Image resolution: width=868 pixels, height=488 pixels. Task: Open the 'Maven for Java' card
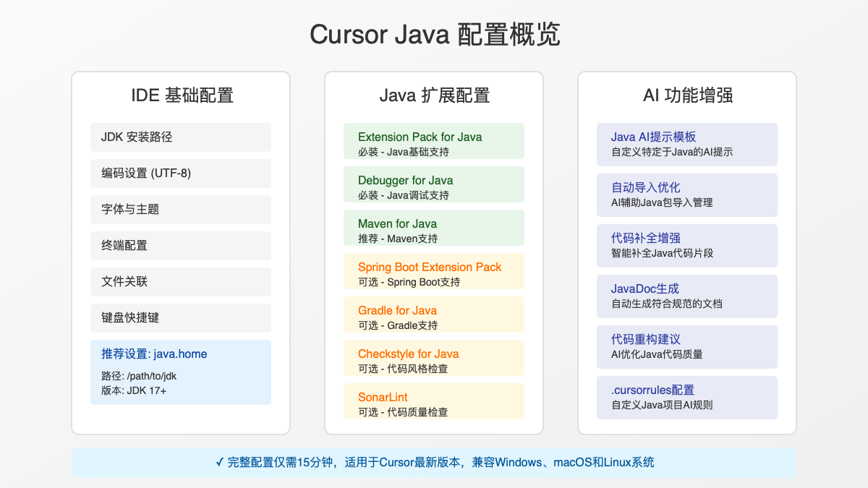coord(434,228)
